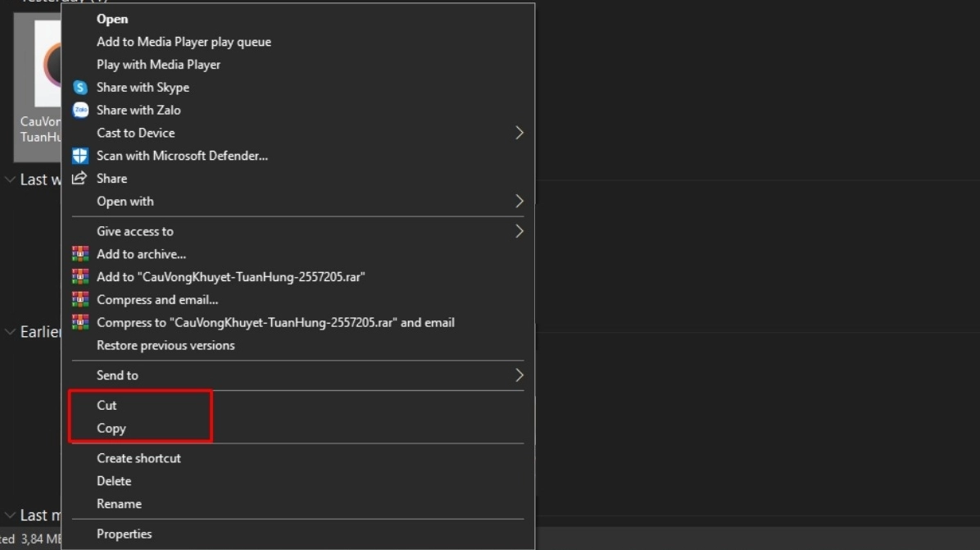This screenshot has height=550, width=980.
Task: Choose Add to archive...
Action: point(297,254)
